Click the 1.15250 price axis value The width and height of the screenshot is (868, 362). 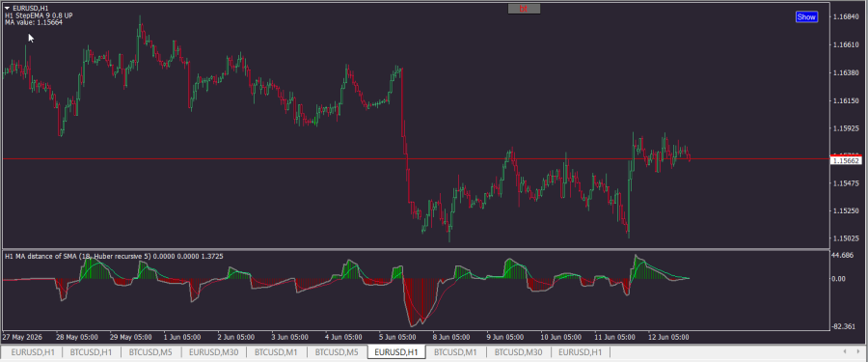845,210
